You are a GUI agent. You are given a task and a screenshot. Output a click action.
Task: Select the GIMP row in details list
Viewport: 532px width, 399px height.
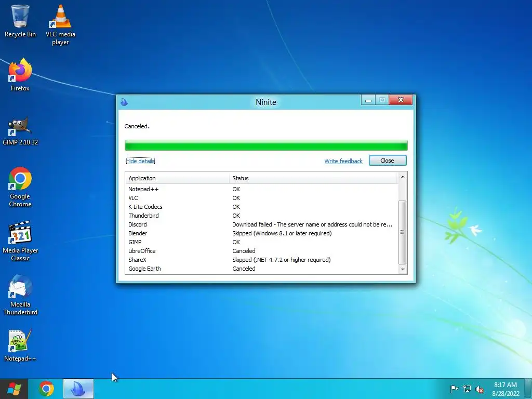(261, 242)
